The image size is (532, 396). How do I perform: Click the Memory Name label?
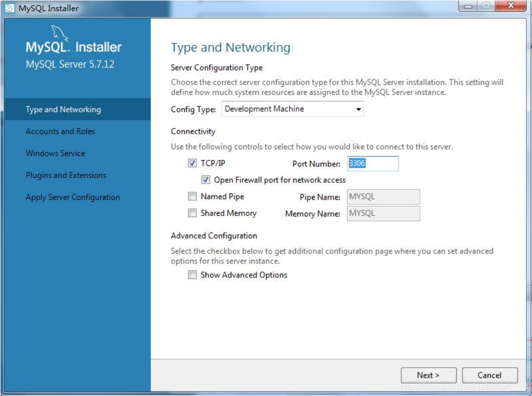[312, 213]
